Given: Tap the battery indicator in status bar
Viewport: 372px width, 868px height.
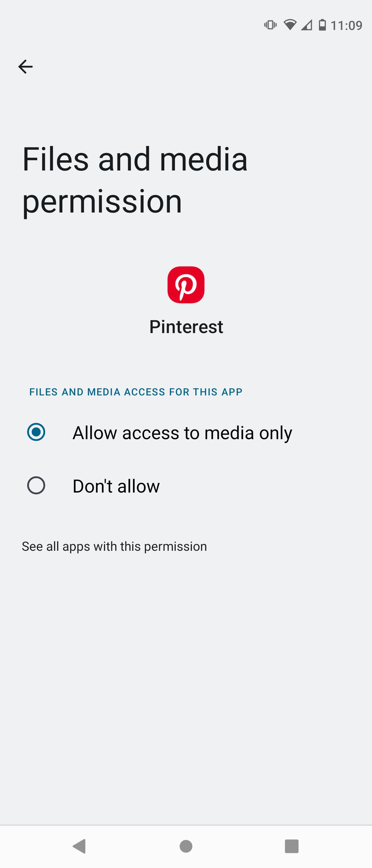Looking at the screenshot, I should coord(322,25).
